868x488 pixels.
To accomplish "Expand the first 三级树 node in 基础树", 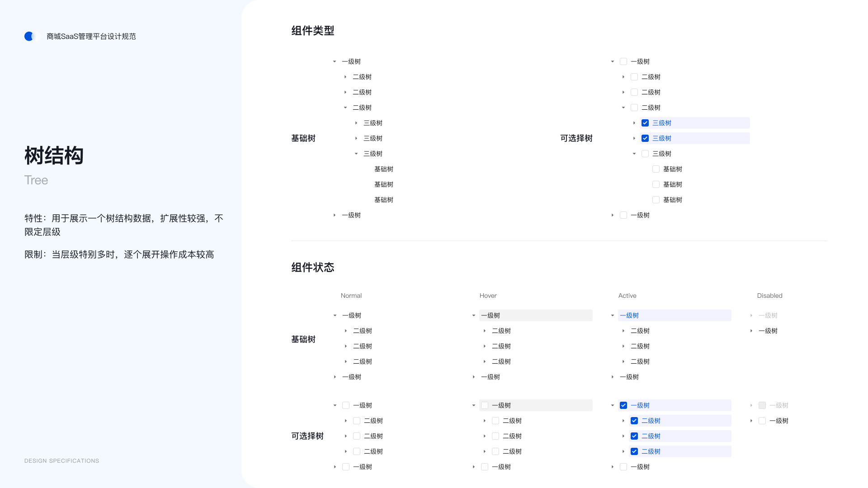I will click(x=355, y=123).
